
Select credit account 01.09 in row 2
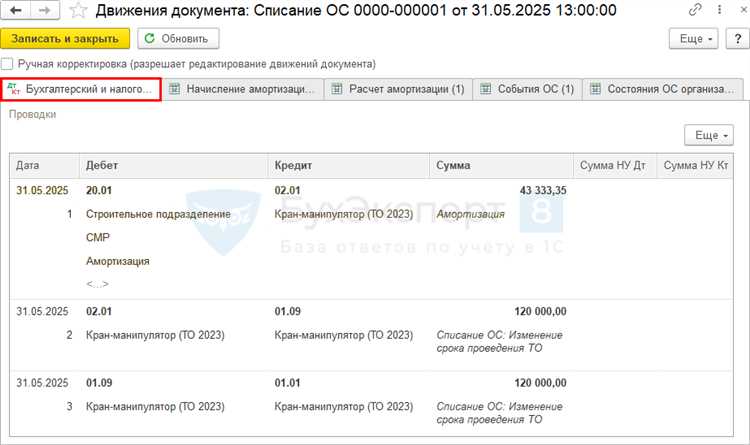pos(287,312)
